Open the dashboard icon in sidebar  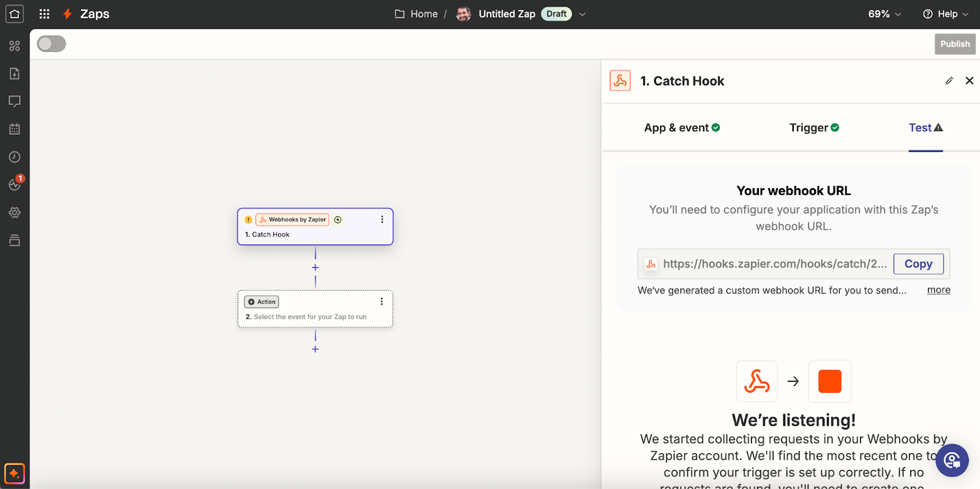(15, 46)
